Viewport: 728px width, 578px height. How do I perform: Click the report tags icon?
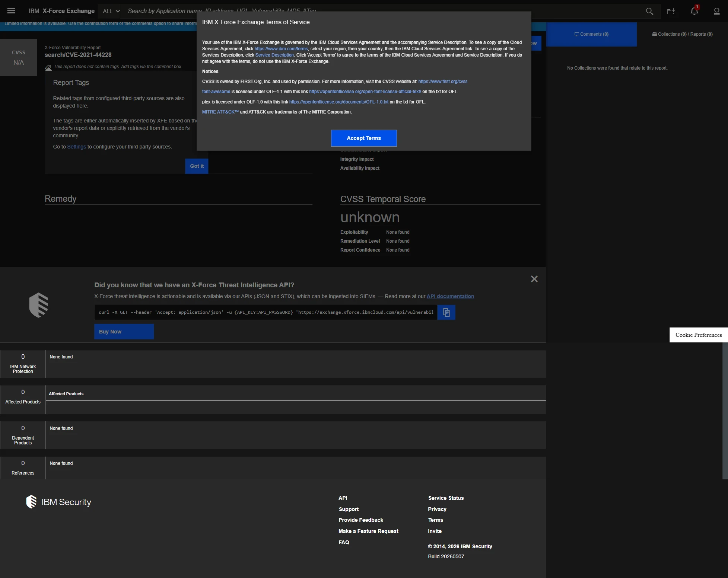pos(48,68)
